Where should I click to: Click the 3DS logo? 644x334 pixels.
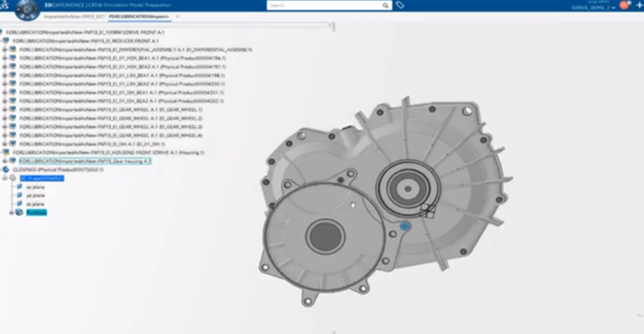tap(4, 5)
